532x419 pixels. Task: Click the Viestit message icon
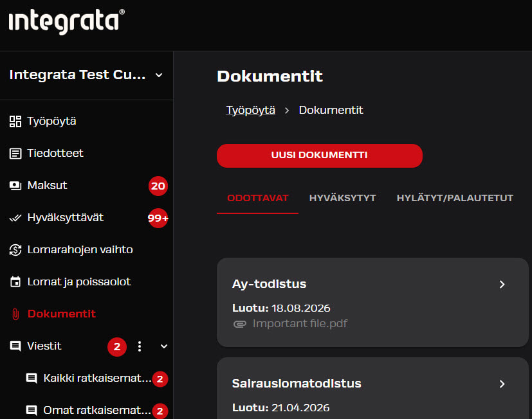click(15, 346)
